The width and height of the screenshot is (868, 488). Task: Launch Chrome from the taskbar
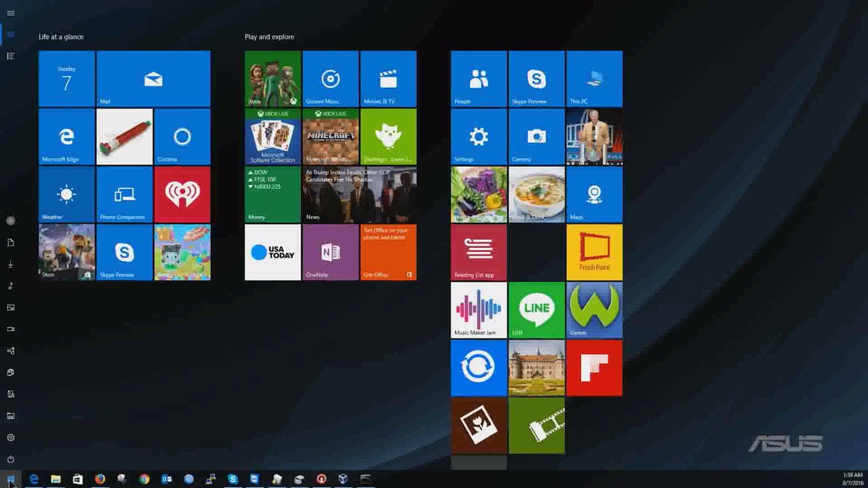pyautogui.click(x=144, y=479)
